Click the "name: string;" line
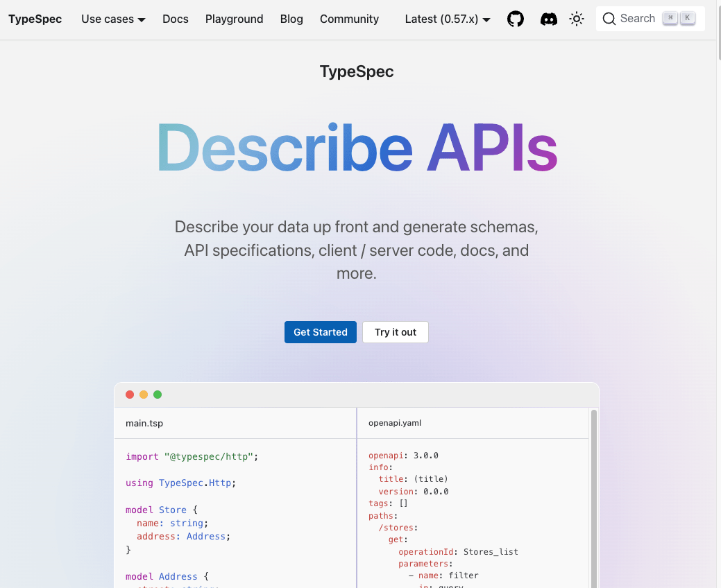 tap(172, 524)
